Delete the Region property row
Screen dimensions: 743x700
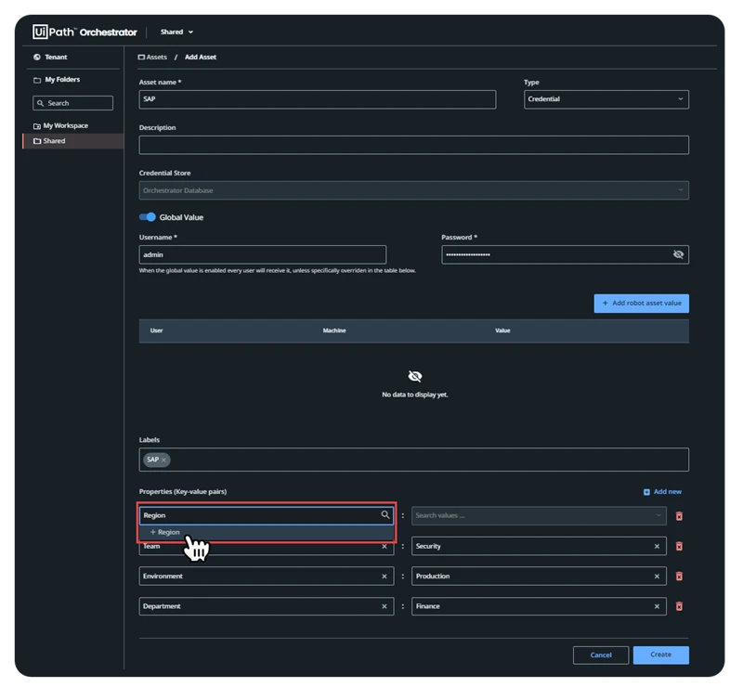pyautogui.click(x=679, y=516)
